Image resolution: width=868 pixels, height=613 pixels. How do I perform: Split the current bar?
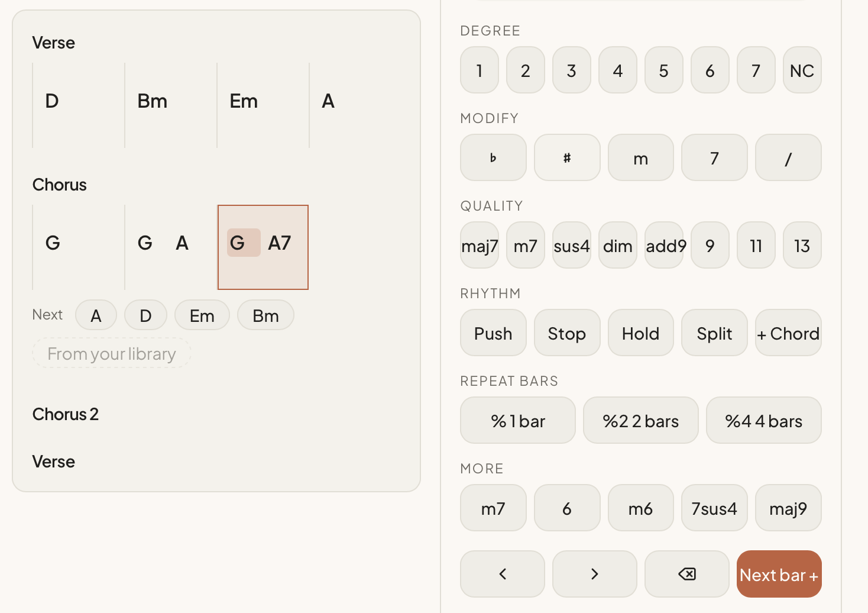point(714,333)
